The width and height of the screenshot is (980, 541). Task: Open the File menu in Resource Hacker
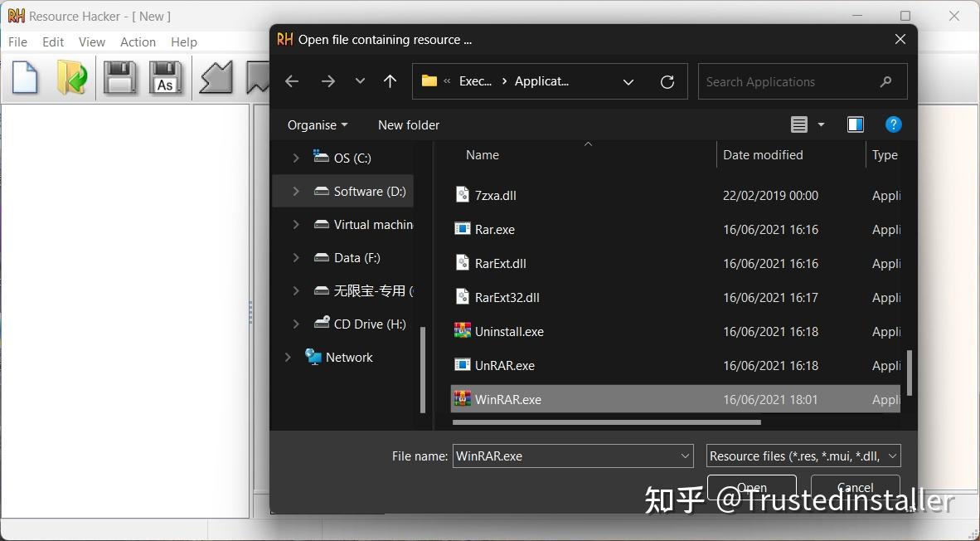[x=17, y=42]
